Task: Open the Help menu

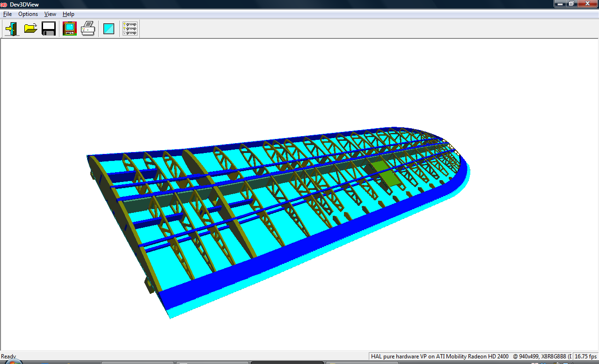Action: pyautogui.click(x=68, y=14)
